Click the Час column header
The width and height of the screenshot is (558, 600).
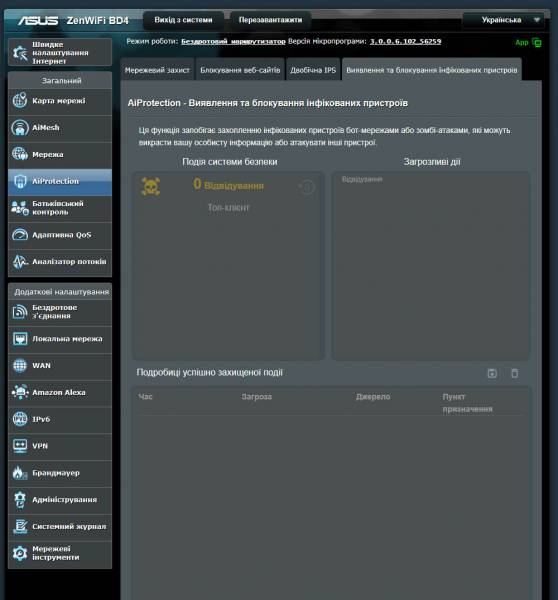tap(145, 396)
